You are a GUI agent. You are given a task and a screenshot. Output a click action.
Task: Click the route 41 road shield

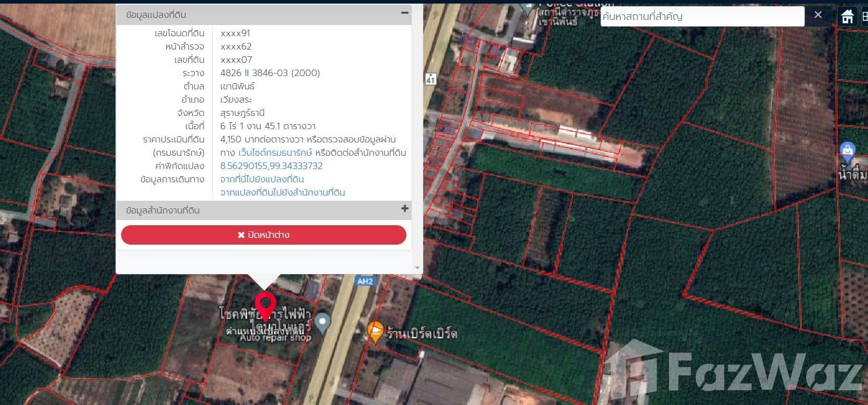[x=430, y=79]
